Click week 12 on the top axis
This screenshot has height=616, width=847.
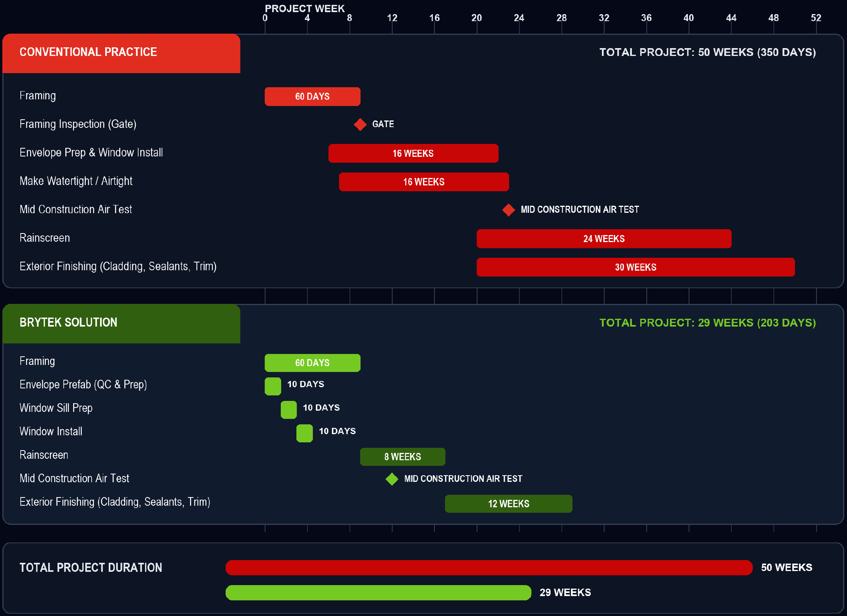pyautogui.click(x=392, y=18)
